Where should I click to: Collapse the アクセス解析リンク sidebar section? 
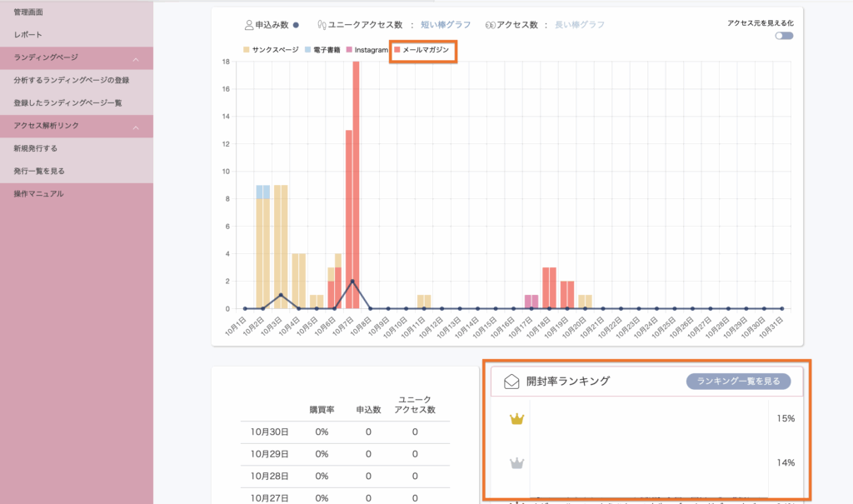pyautogui.click(x=136, y=126)
